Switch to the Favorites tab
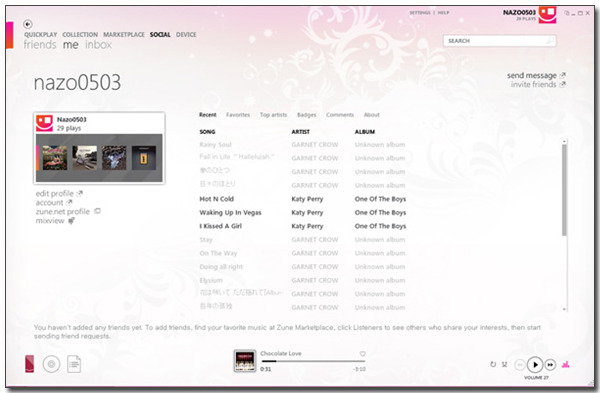 238,115
